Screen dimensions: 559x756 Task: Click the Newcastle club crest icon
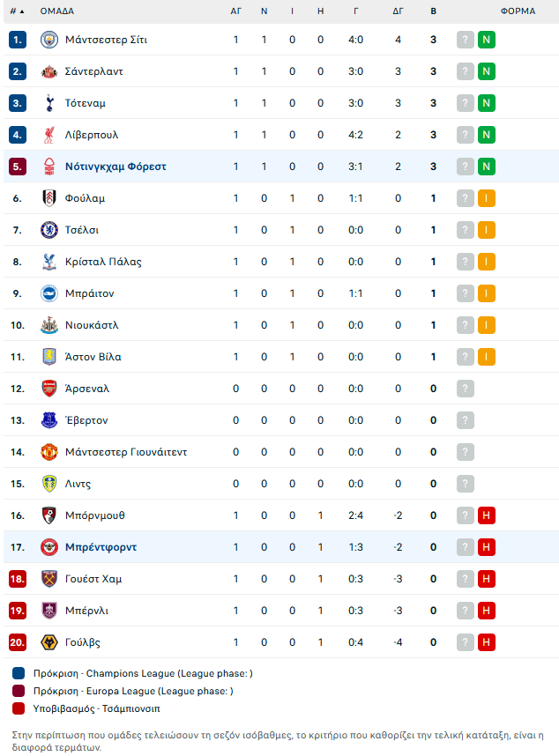[x=48, y=325]
